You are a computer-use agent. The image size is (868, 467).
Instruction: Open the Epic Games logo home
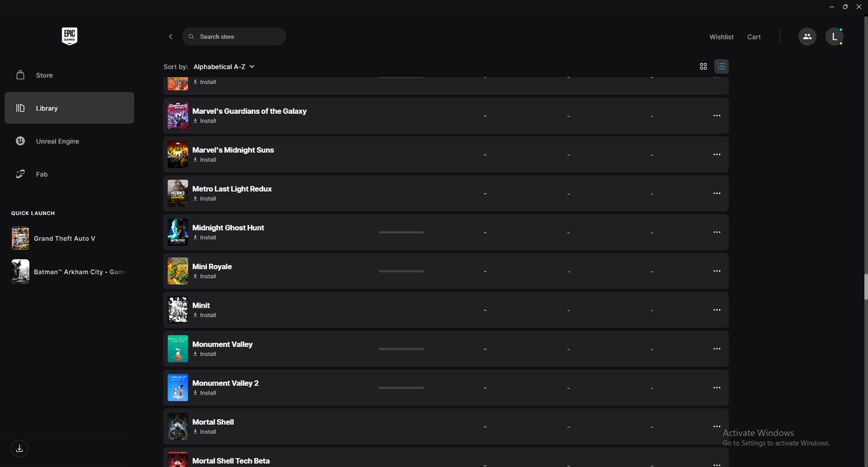[69, 37]
